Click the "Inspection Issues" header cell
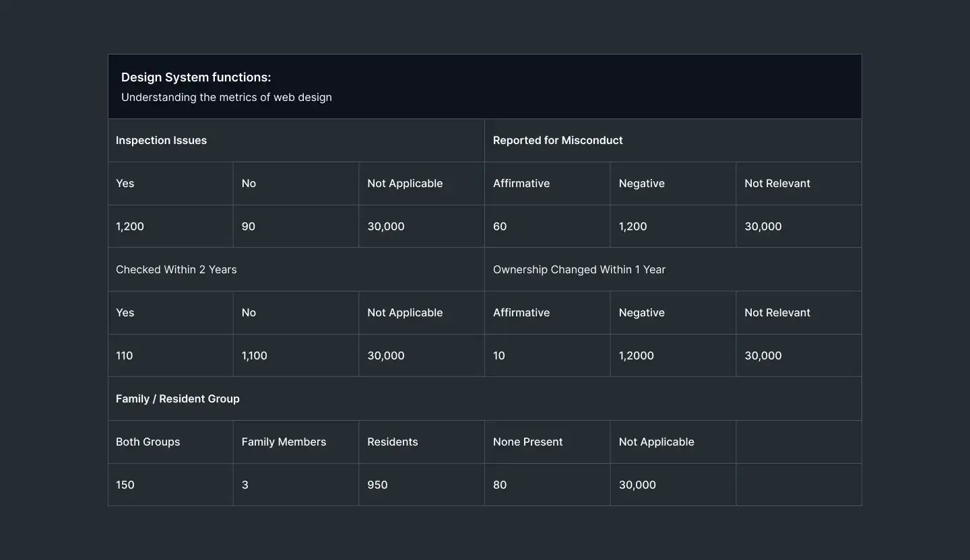Viewport: 970px width, 560px height. point(161,141)
